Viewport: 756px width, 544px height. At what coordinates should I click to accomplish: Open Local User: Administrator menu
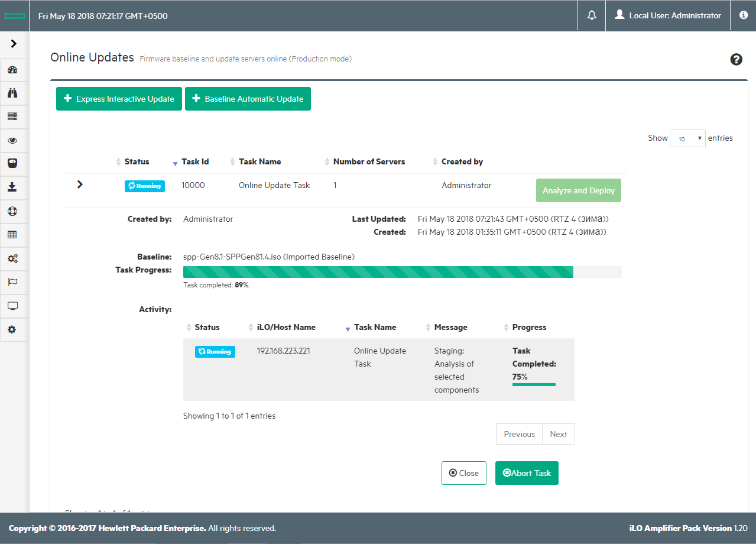pyautogui.click(x=667, y=16)
